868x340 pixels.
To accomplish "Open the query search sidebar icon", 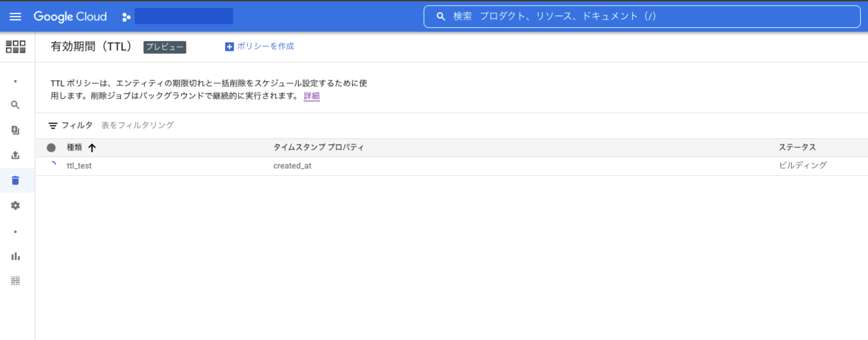I will point(15,105).
